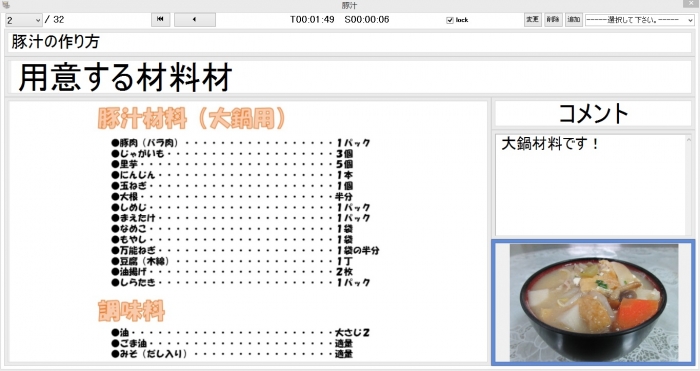Click the まえたけ ingredient line

pos(241,218)
